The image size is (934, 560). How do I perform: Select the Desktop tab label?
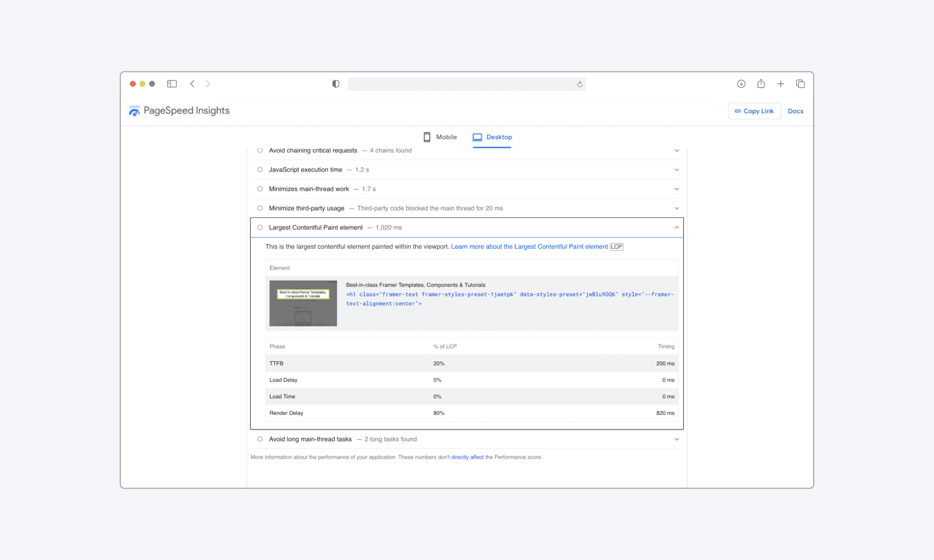click(499, 137)
